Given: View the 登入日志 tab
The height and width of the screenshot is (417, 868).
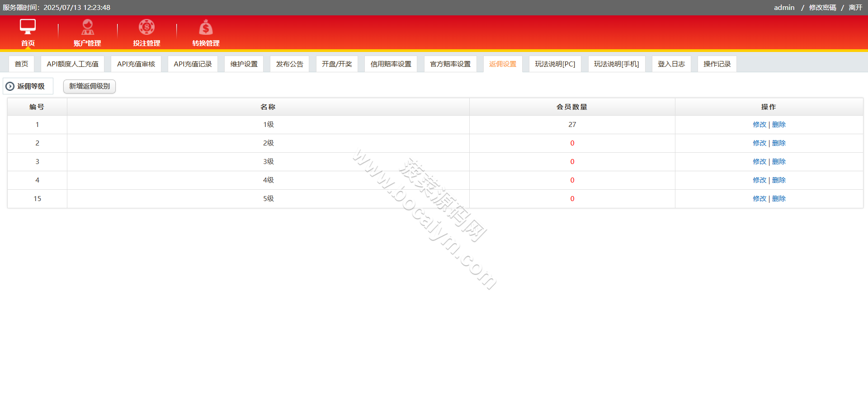Looking at the screenshot, I should coord(671,64).
